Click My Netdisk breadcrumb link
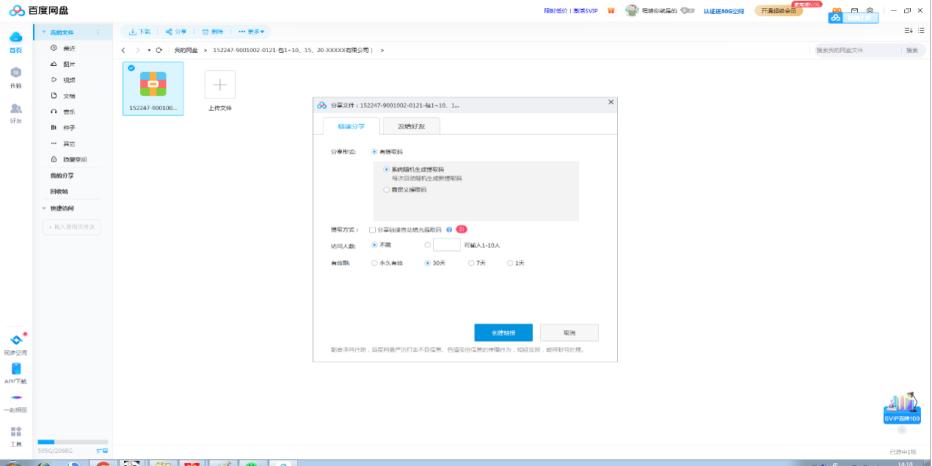Screen dimensions: 932x466 coord(184,51)
